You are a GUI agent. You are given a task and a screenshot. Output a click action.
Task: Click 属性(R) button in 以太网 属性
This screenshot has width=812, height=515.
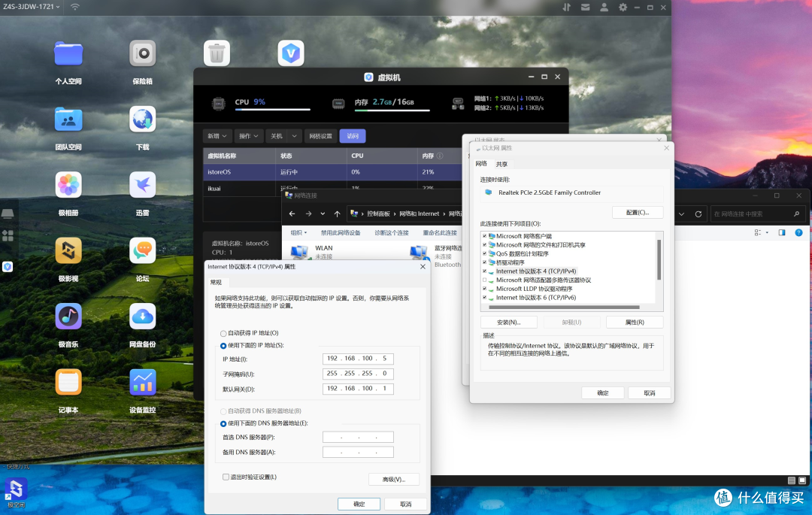[635, 322]
